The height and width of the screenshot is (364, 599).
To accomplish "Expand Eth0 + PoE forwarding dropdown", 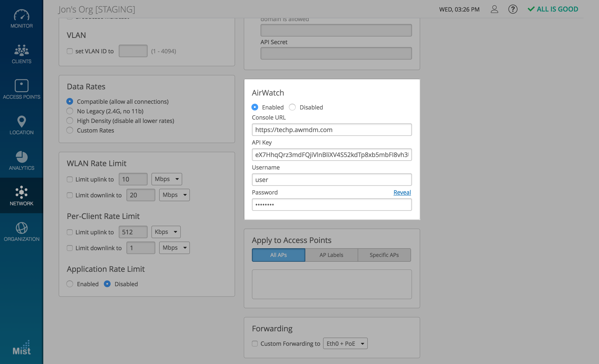I will point(345,344).
